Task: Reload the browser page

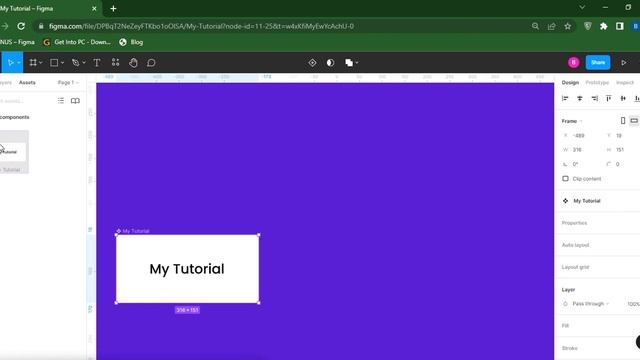Action: [x=21, y=26]
